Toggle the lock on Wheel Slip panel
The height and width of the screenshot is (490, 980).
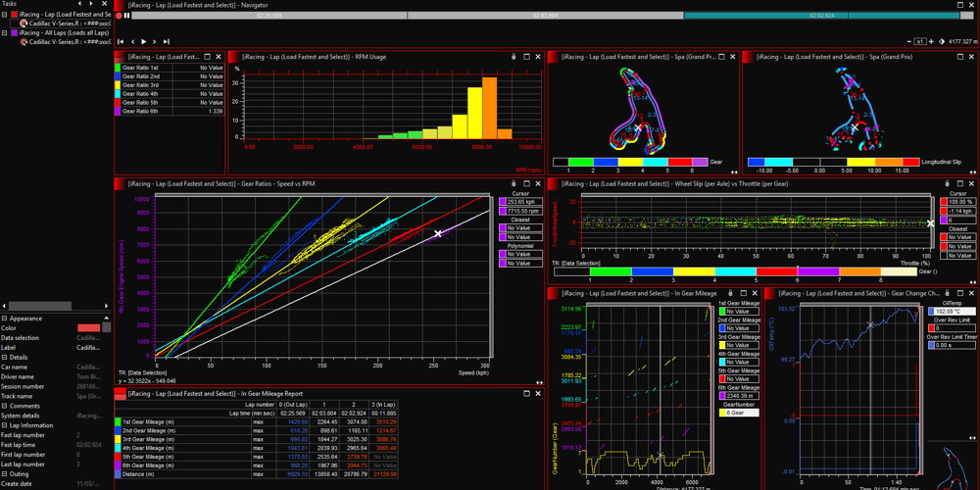click(947, 183)
